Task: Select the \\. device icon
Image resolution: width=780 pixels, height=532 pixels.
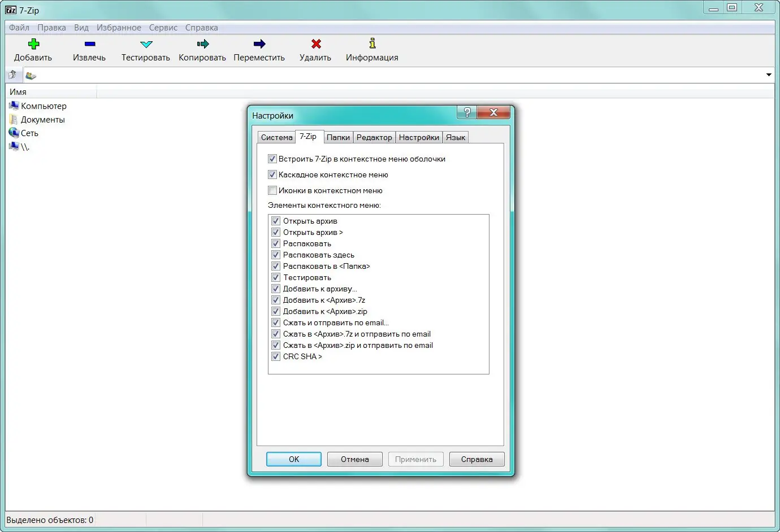Action: (x=14, y=146)
